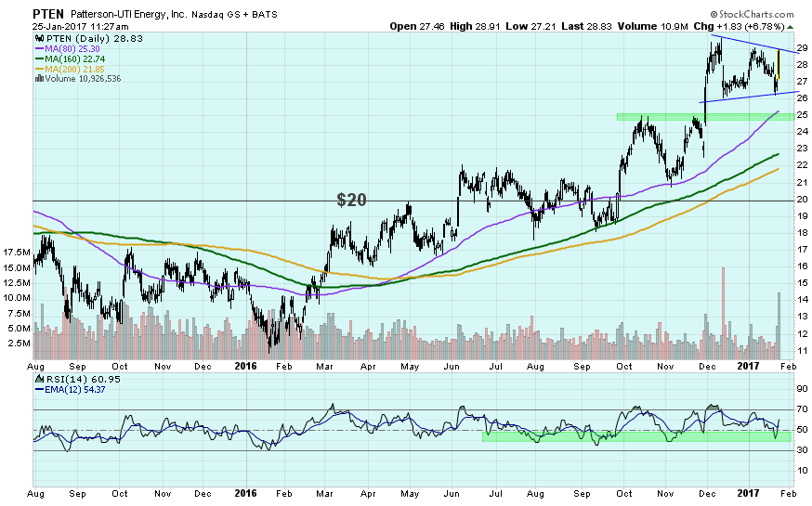The height and width of the screenshot is (506, 812).
Task: Click the Volume 10.9M header value
Action: pos(652,26)
